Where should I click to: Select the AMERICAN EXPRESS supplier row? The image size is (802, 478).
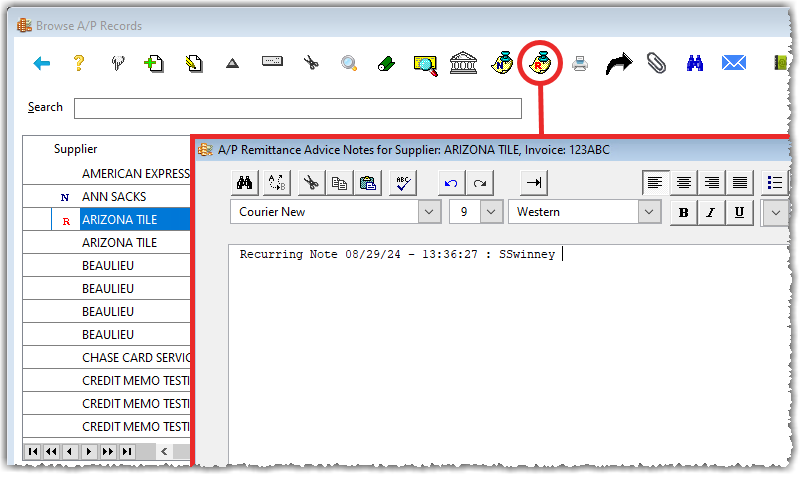(x=106, y=174)
